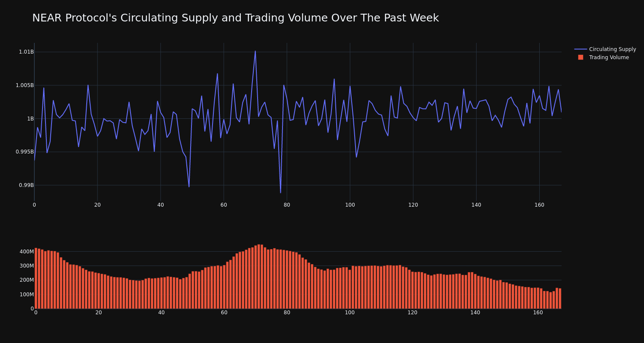Click the blue Circulating Supply legend line

click(580, 49)
